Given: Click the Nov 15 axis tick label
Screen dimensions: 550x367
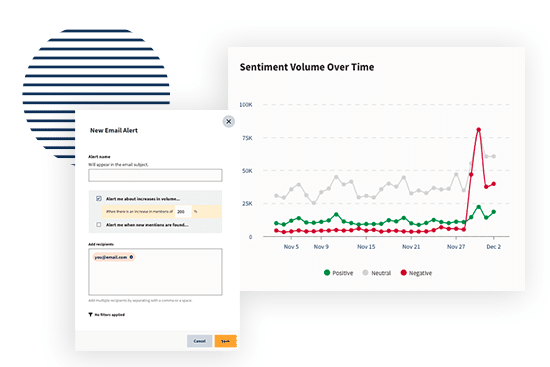Looking at the screenshot, I should coord(366,247).
